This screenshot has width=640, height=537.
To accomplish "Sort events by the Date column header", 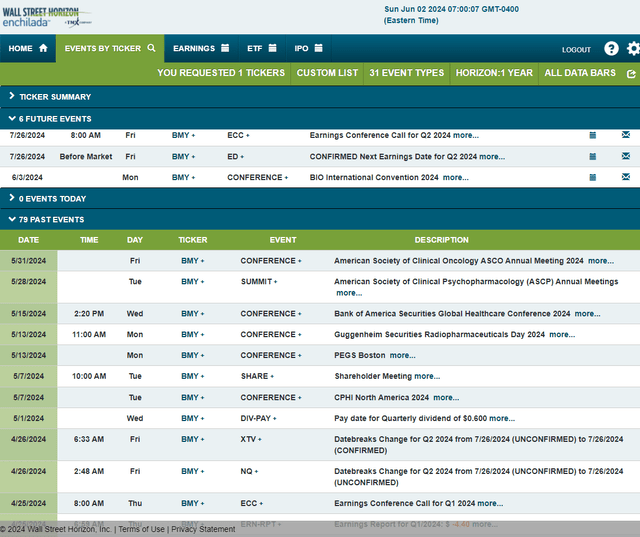I will point(29,240).
